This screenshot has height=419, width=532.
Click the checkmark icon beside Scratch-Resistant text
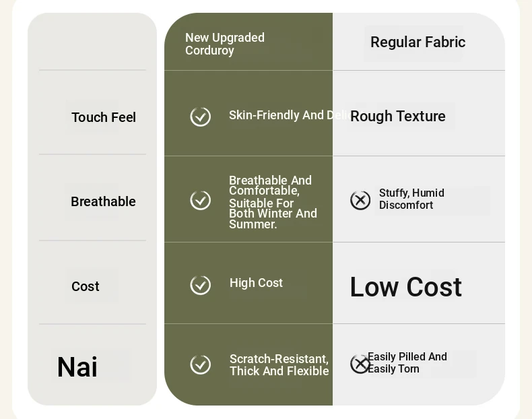coord(201,364)
